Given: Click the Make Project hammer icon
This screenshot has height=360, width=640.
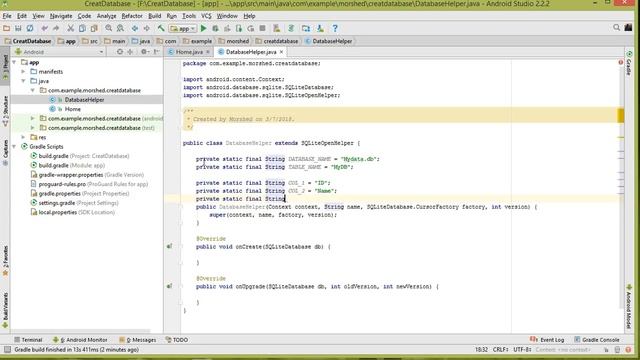Looking at the screenshot, I should pos(161,29).
